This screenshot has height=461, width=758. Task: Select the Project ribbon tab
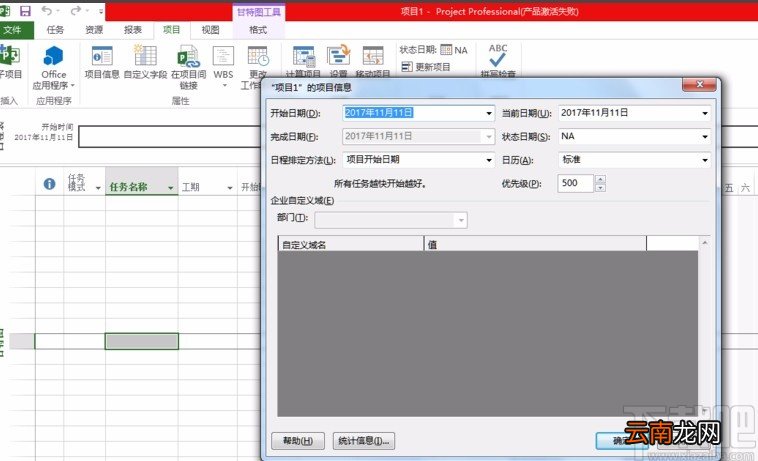click(171, 30)
